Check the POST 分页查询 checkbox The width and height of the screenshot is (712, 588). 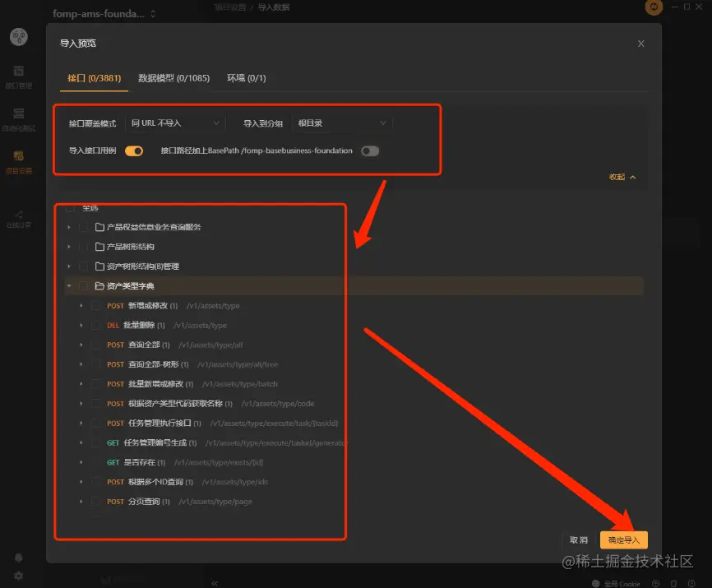(96, 502)
